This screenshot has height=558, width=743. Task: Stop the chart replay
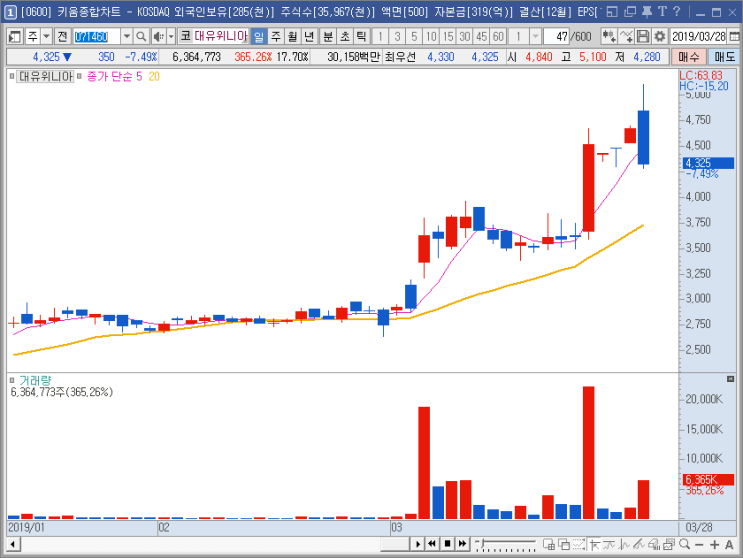coord(447,544)
